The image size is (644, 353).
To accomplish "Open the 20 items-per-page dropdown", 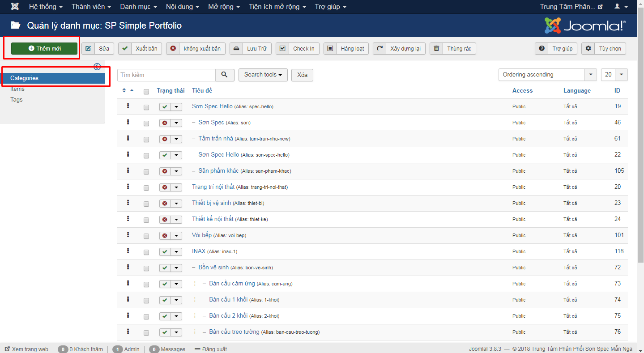I will [614, 75].
